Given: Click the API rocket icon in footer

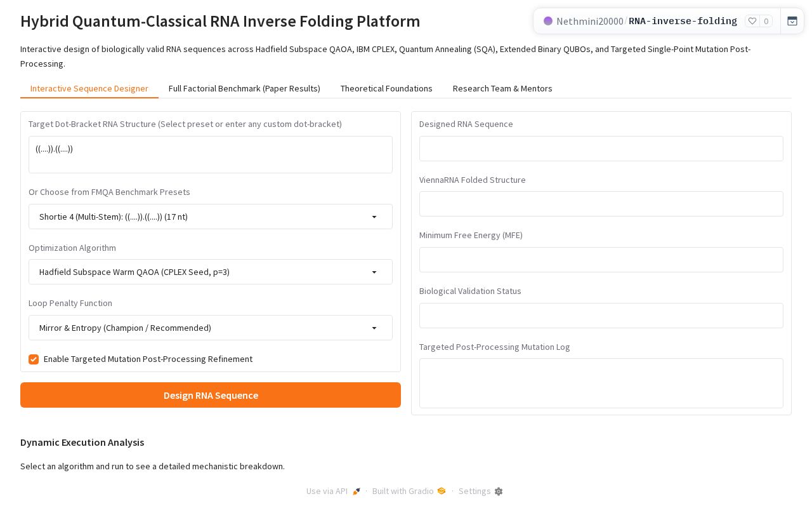Looking at the screenshot, I should tap(357, 491).
